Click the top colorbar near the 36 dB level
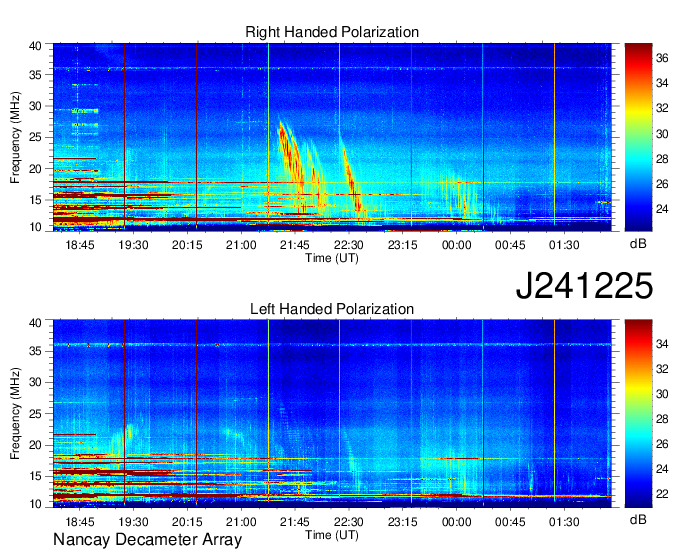Image resolution: width=680 pixels, height=552 pixels. (638, 58)
